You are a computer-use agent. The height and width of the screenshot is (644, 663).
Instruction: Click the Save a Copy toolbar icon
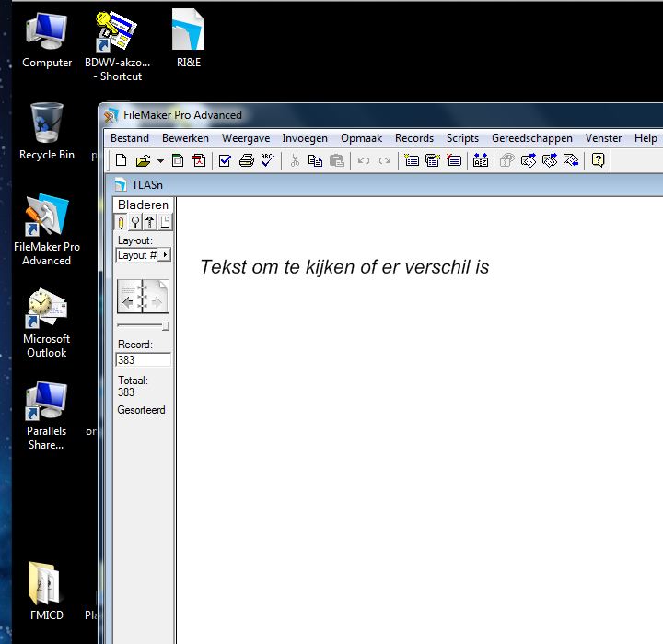(178, 161)
